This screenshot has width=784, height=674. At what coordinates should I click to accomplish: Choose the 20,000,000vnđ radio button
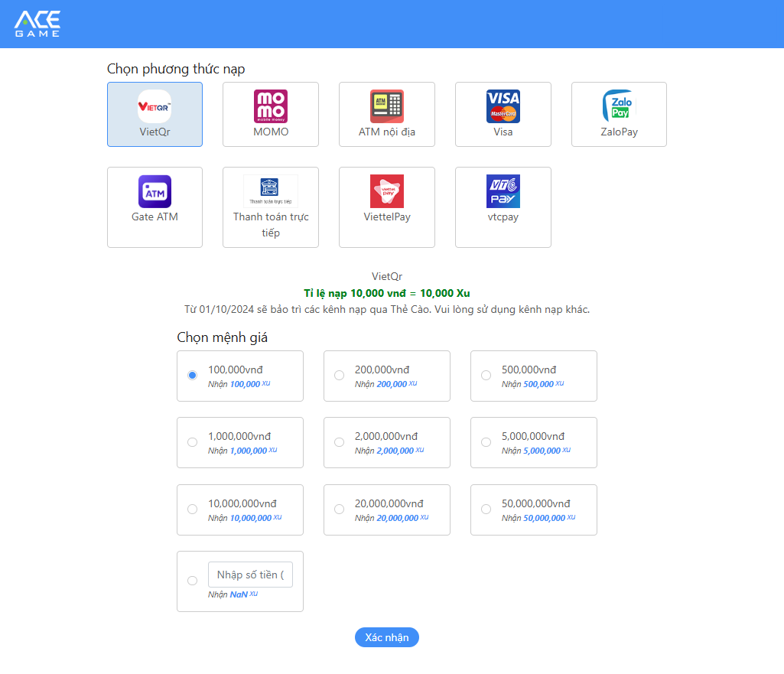click(339, 509)
